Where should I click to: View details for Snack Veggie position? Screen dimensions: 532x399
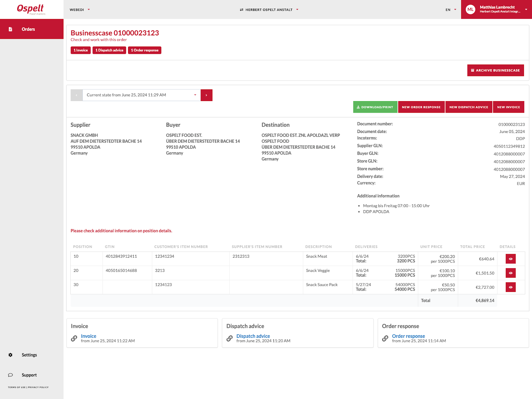pos(510,273)
